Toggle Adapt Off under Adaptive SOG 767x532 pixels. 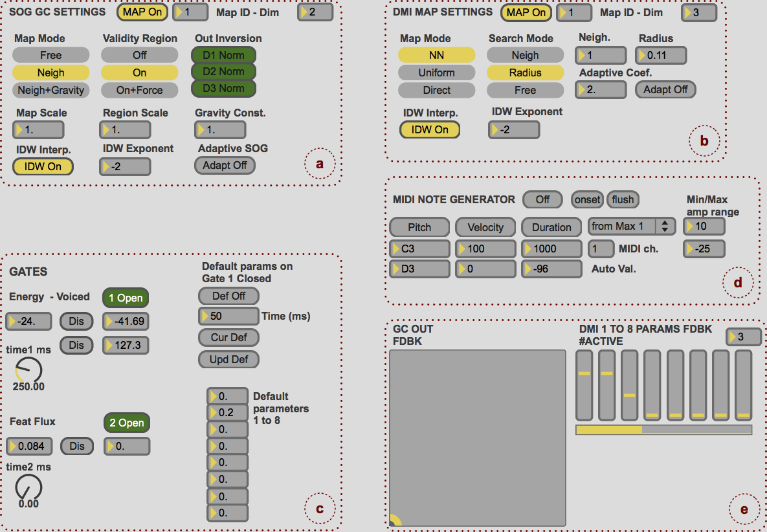pyautogui.click(x=225, y=165)
